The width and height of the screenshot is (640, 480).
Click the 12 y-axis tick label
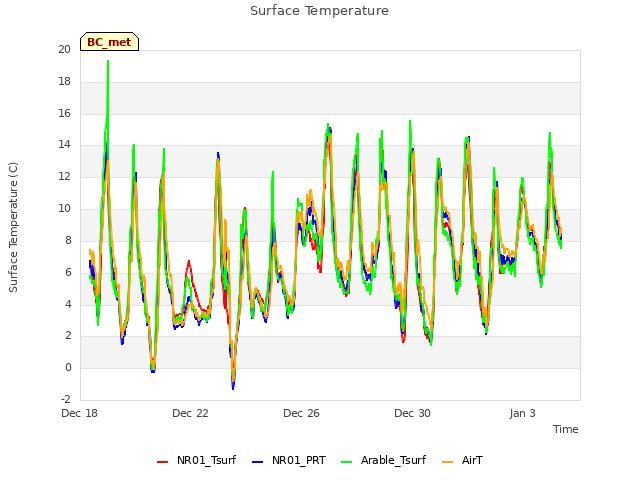(x=64, y=176)
